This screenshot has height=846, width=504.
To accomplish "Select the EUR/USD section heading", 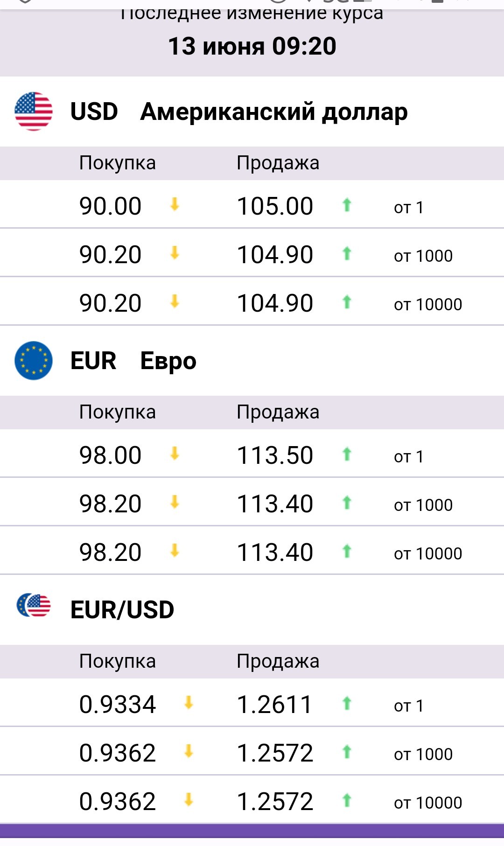I will click(x=122, y=610).
